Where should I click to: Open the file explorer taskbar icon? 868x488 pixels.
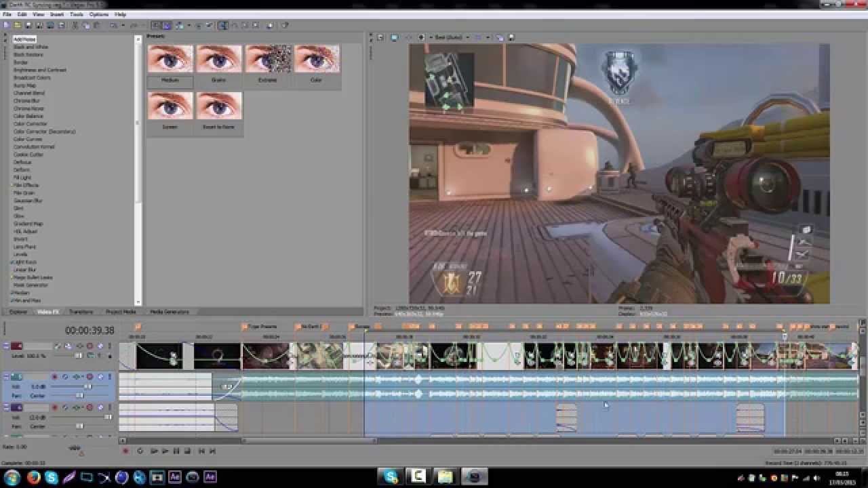pos(445,476)
